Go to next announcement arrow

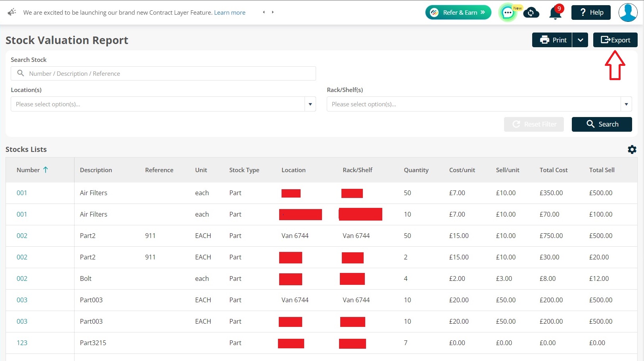pos(273,12)
